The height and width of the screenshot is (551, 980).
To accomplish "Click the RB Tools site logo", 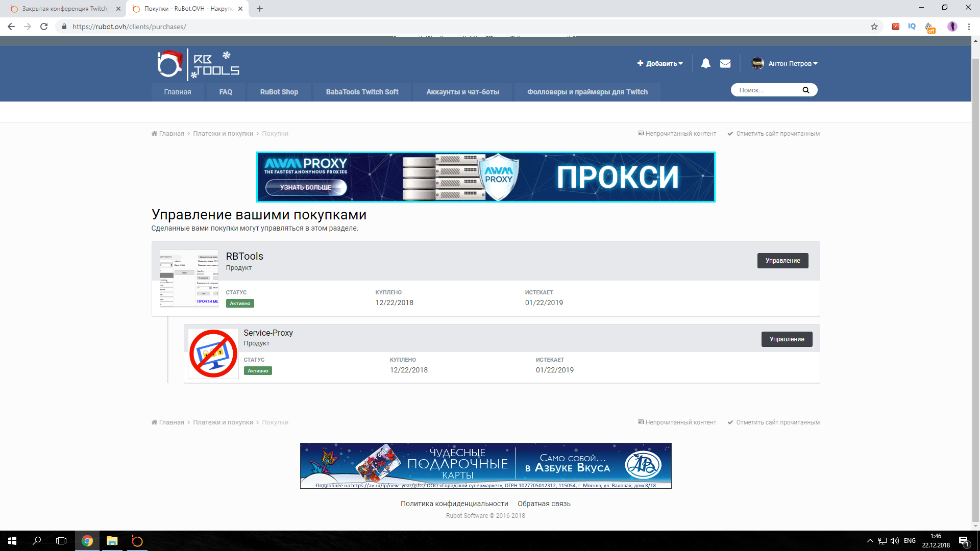I will [198, 64].
